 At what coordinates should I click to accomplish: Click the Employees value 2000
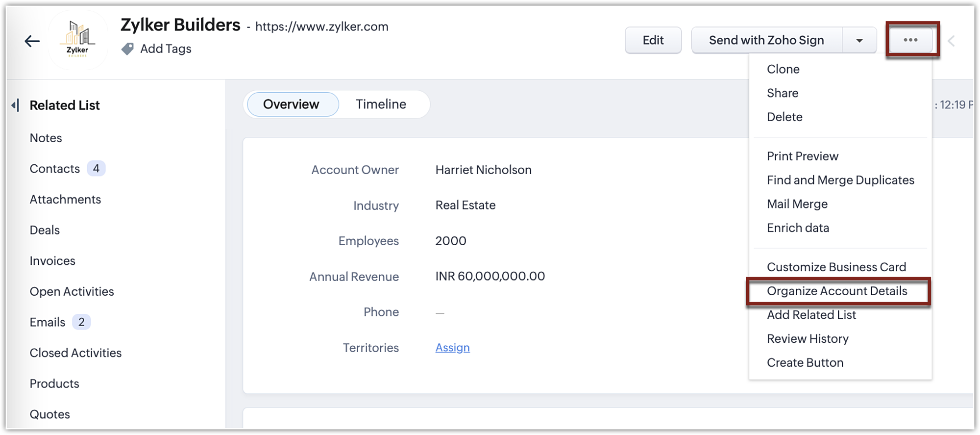(450, 241)
